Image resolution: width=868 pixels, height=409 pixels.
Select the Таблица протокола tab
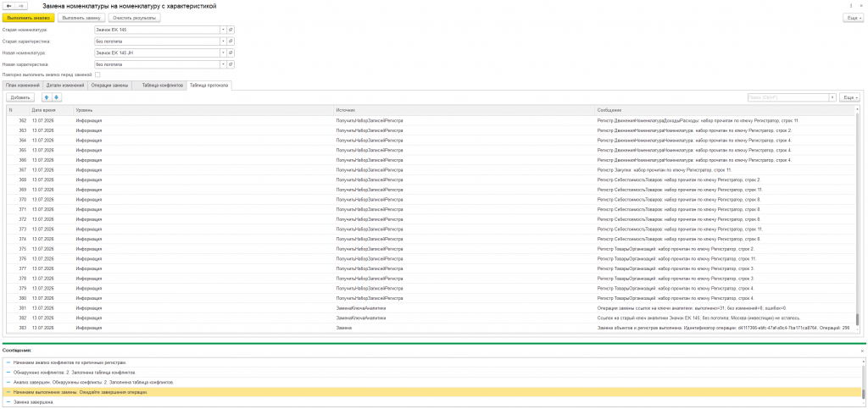(x=209, y=86)
